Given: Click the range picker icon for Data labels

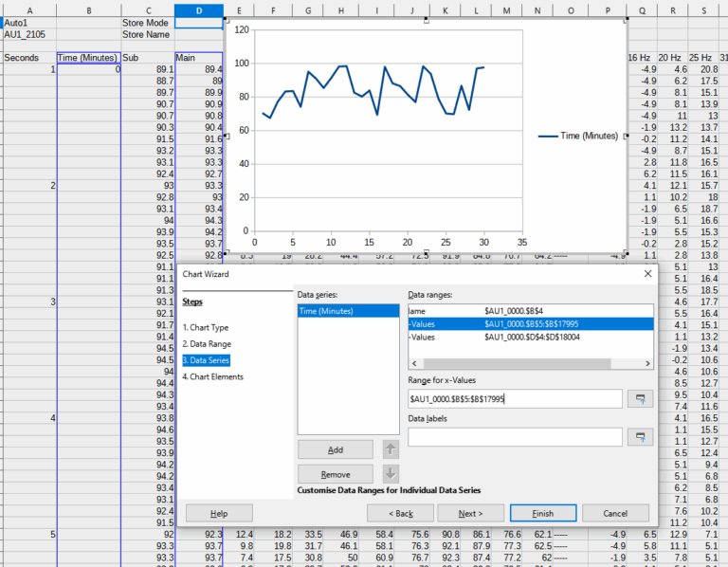Looking at the screenshot, I should click(640, 437).
